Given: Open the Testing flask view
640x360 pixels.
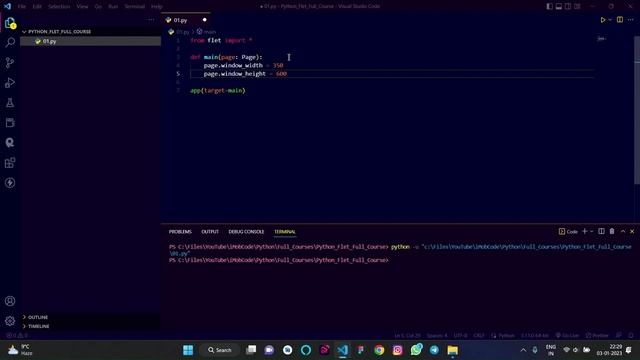Looking at the screenshot, I should click(10, 102).
